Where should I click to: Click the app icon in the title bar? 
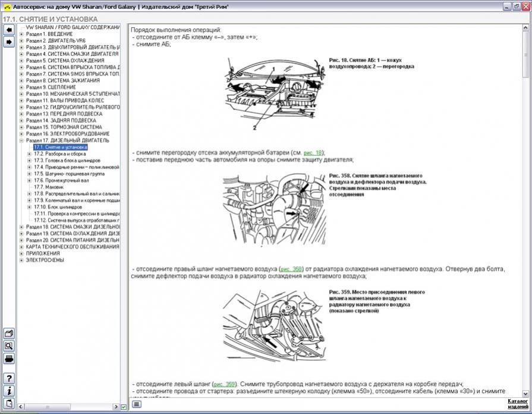tap(7, 7)
